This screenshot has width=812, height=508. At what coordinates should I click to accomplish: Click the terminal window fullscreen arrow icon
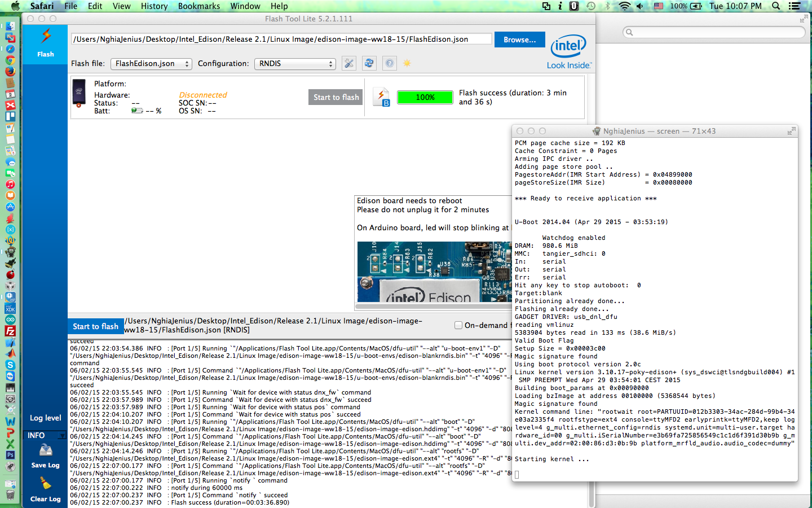(791, 131)
